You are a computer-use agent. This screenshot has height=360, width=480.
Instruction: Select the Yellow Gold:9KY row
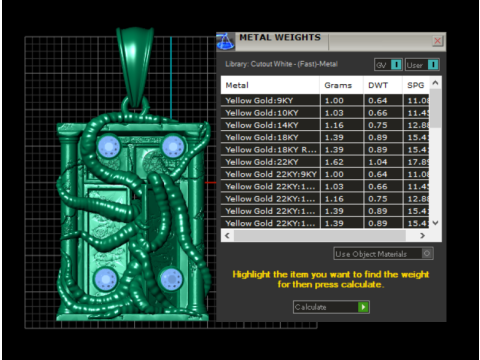point(325,100)
